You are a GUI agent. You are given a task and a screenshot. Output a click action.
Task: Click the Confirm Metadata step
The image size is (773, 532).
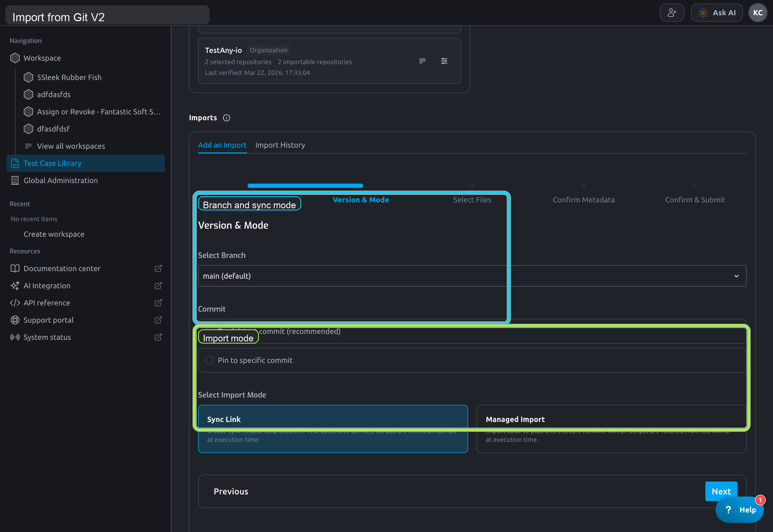tap(583, 200)
